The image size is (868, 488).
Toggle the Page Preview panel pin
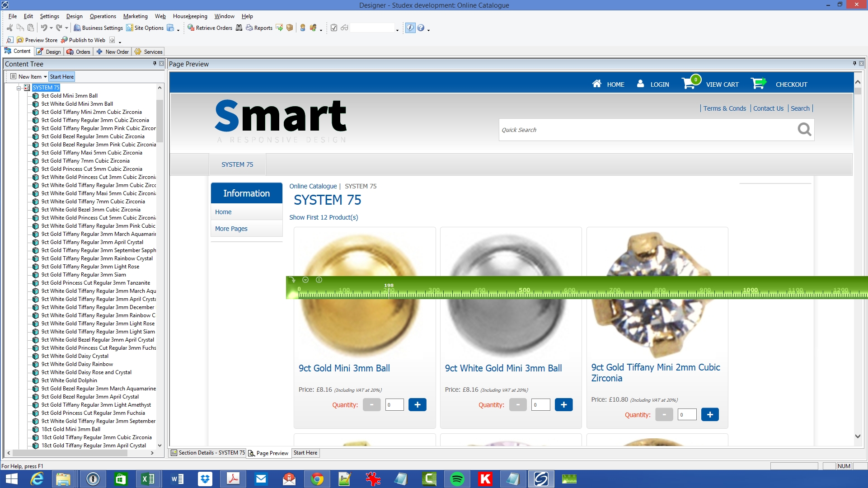[x=854, y=64]
